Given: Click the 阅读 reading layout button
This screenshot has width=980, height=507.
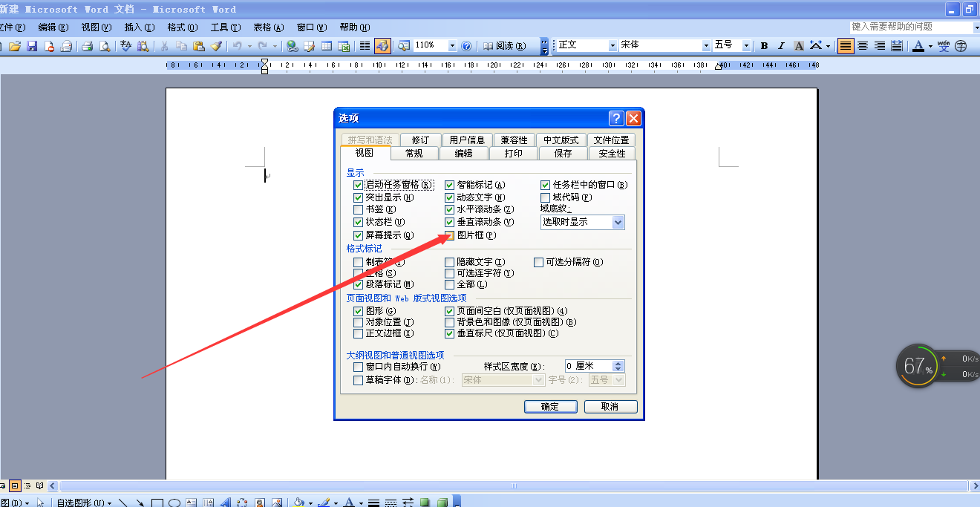Looking at the screenshot, I should (x=504, y=46).
